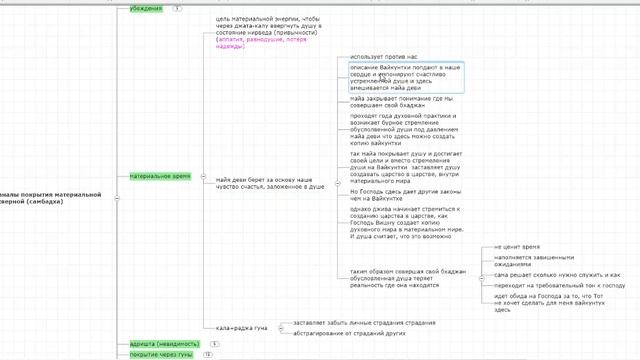Select the green убеждения node
Image resolution: width=640 pixels, height=360 pixels.
146,9
